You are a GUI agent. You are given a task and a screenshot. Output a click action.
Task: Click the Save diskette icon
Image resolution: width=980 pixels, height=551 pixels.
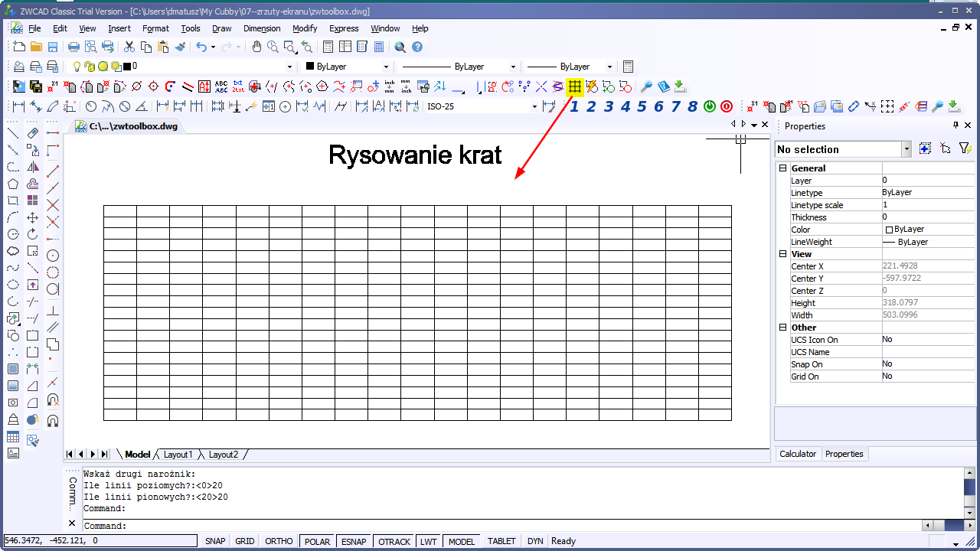tap(53, 47)
